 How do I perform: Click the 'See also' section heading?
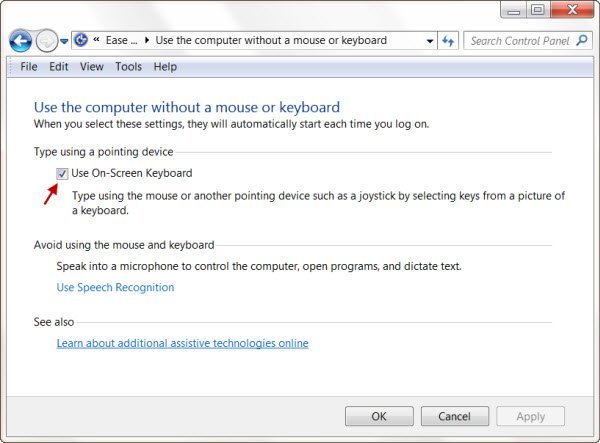pyautogui.click(x=54, y=322)
